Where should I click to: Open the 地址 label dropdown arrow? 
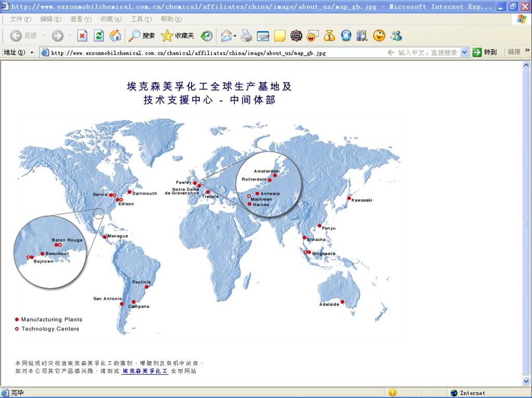tap(32, 53)
